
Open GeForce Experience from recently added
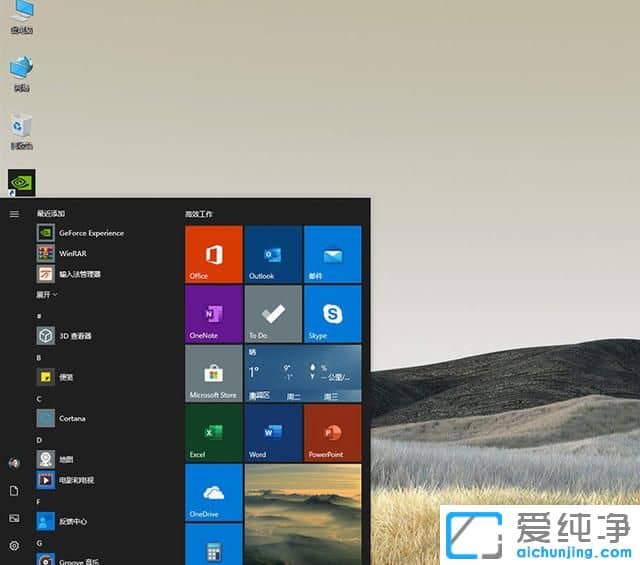click(90, 233)
